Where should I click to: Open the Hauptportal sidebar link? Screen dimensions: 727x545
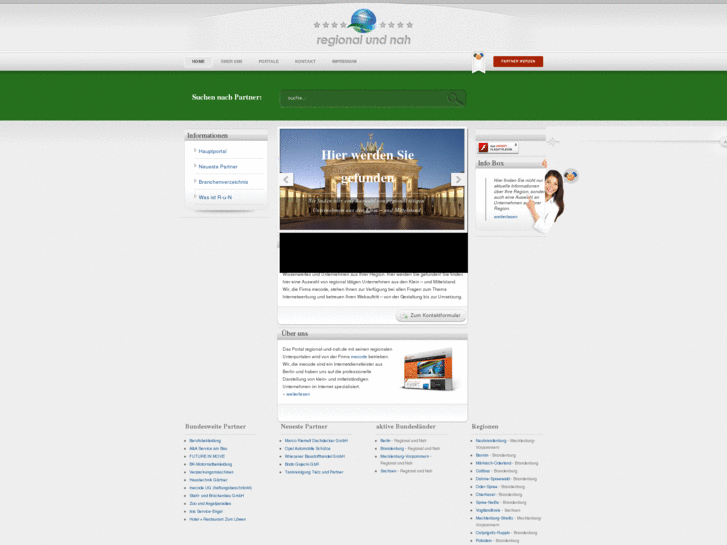pyautogui.click(x=212, y=151)
